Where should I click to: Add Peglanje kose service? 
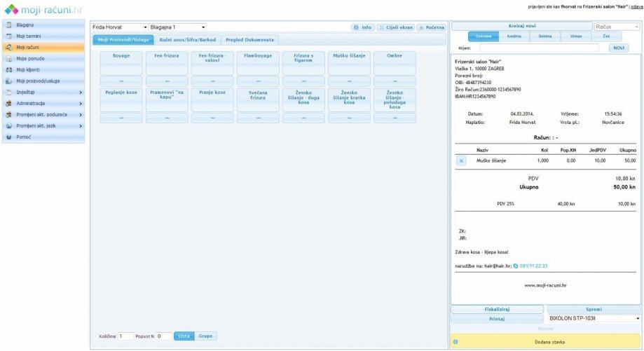click(x=121, y=99)
